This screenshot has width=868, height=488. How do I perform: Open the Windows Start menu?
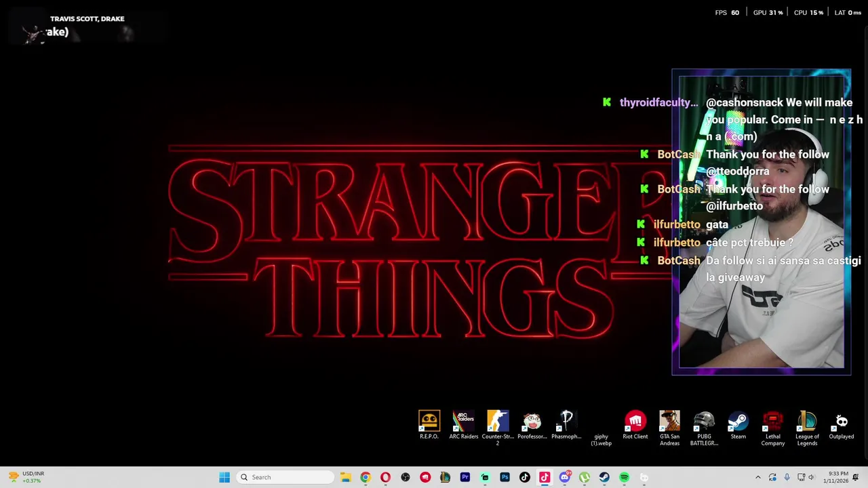pos(224,477)
